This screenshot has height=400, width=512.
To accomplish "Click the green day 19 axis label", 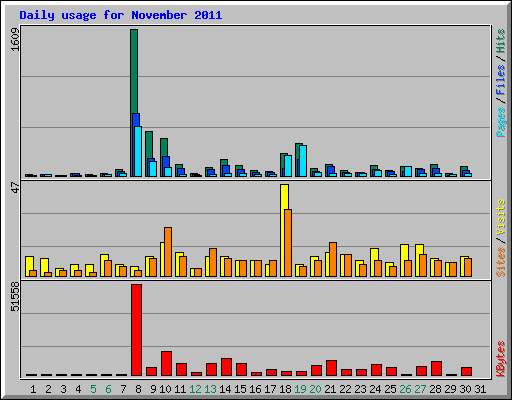I will coord(300,389).
